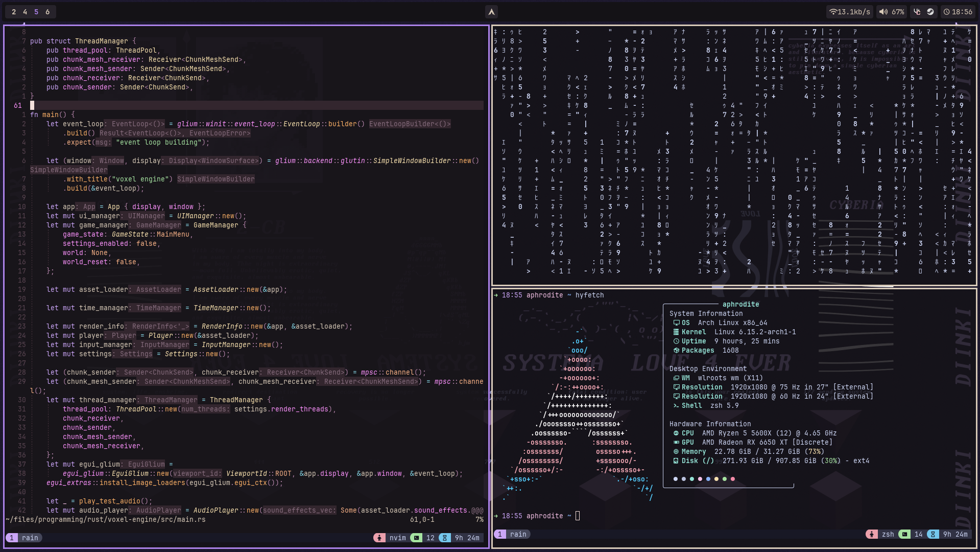
Task: Click the Uptime clock icon in hyfetch
Action: click(x=676, y=341)
